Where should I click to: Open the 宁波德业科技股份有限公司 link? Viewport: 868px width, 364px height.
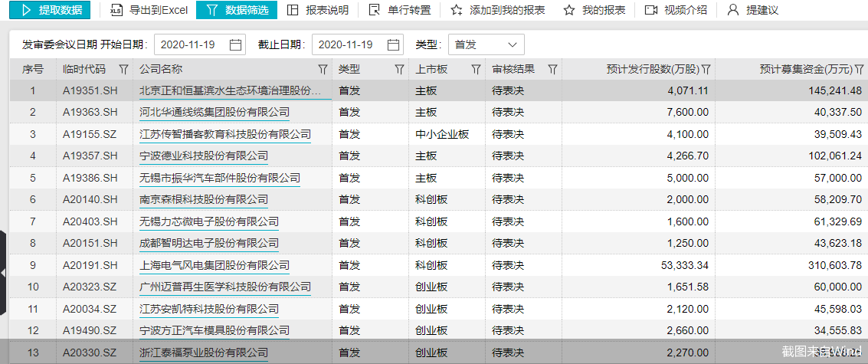click(204, 156)
